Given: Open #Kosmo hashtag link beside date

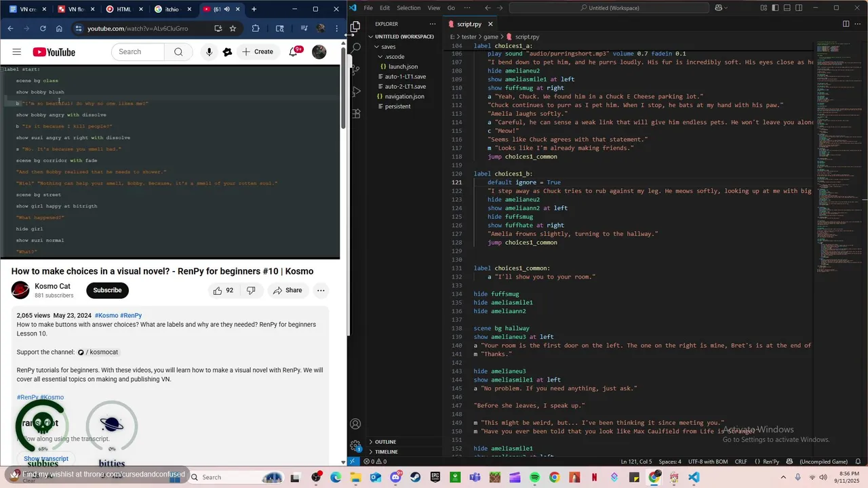Looking at the screenshot, I should point(106,316).
